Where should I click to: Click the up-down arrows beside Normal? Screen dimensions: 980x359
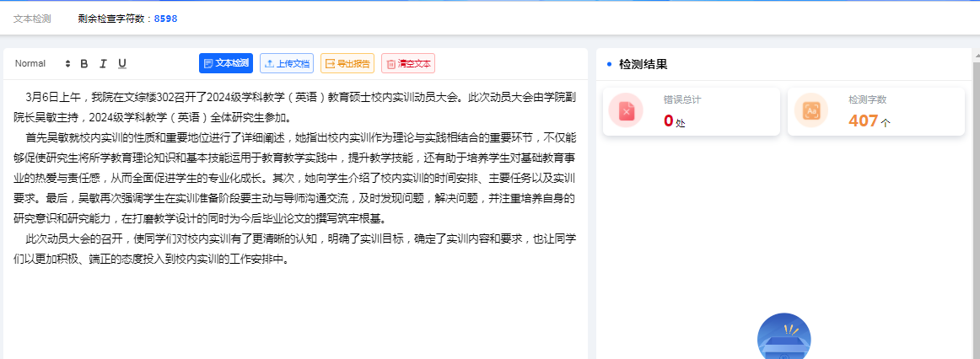click(x=67, y=64)
